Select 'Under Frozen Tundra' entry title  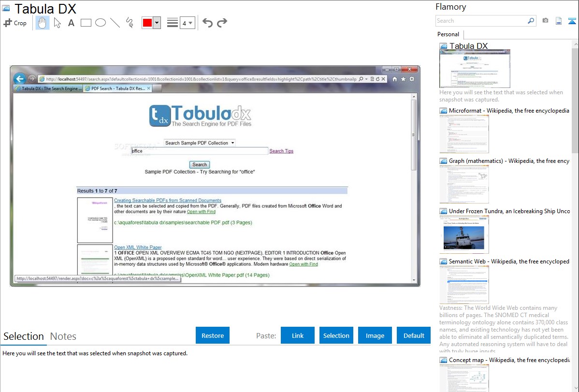click(509, 211)
